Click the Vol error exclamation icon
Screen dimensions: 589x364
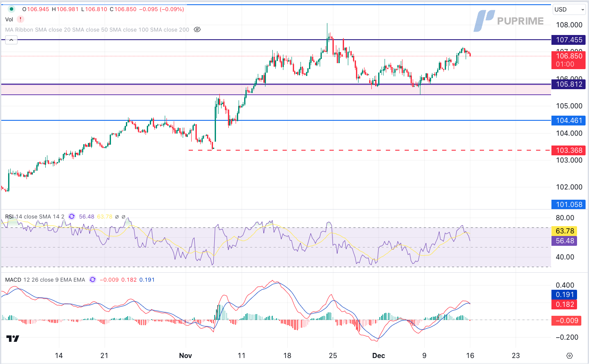20,19
